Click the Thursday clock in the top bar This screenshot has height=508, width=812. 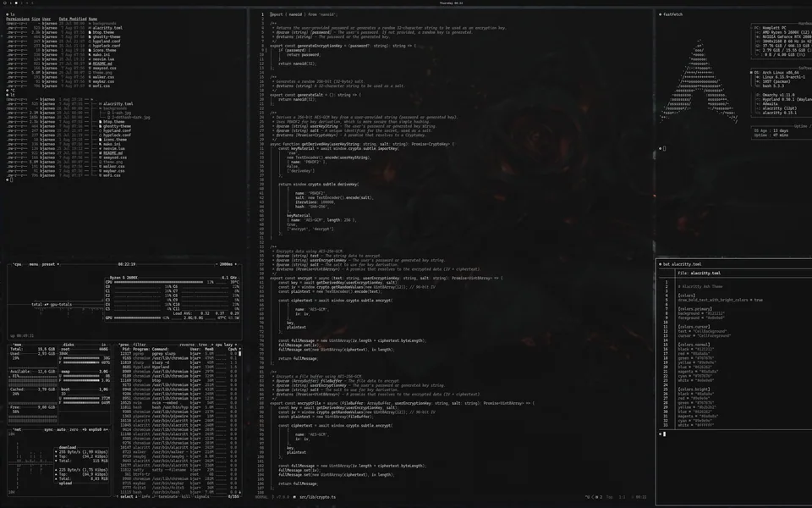click(x=451, y=3)
